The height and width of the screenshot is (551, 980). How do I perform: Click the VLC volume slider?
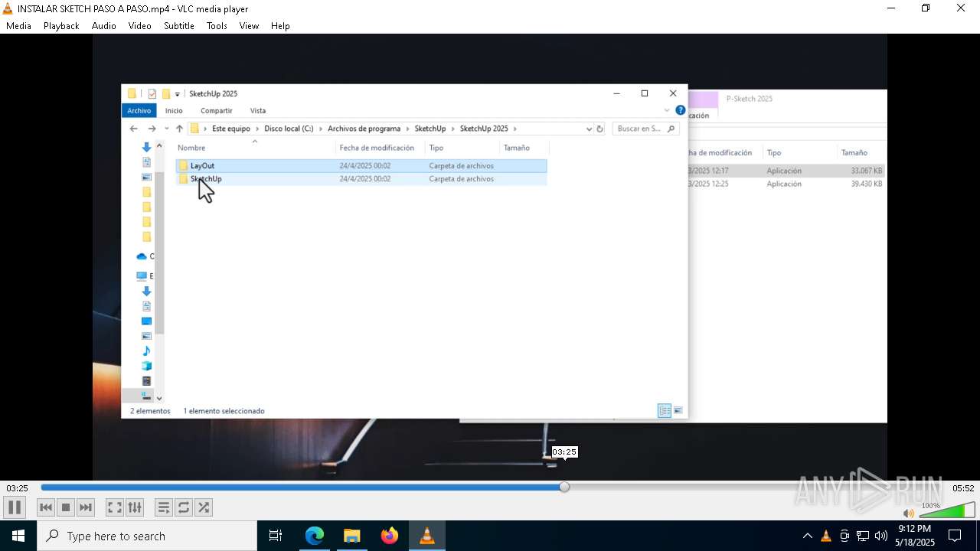pyautogui.click(x=946, y=510)
